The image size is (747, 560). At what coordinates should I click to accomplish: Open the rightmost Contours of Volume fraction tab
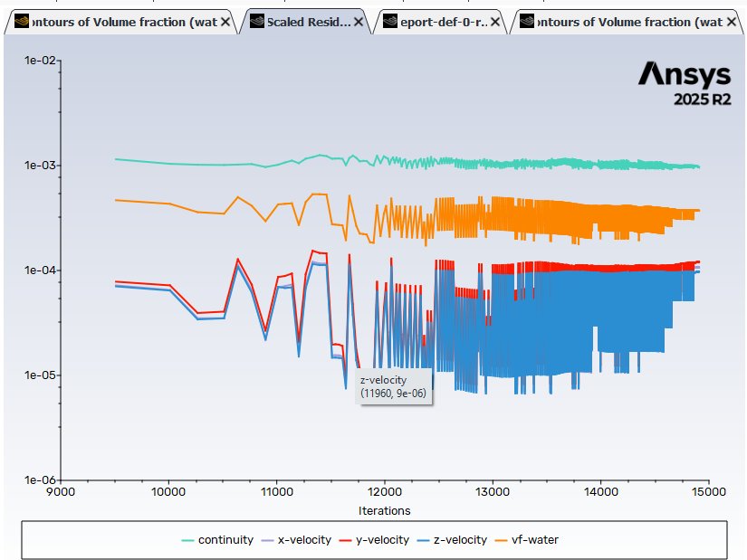(x=629, y=21)
